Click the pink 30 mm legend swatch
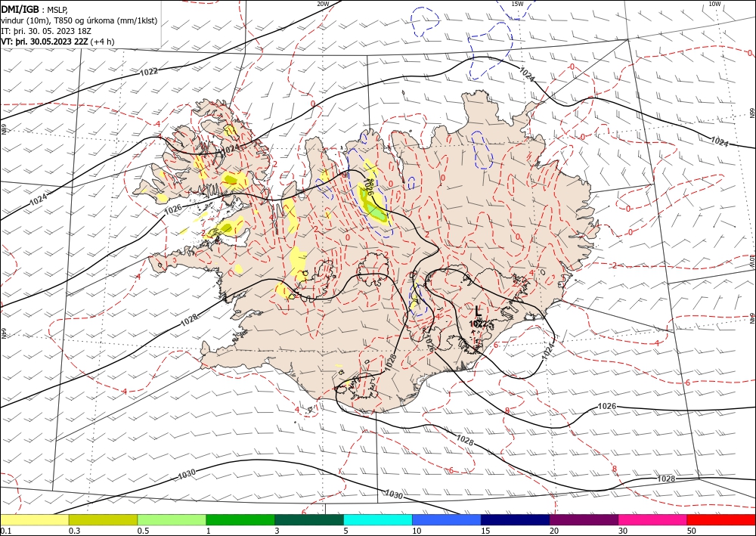 click(653, 519)
